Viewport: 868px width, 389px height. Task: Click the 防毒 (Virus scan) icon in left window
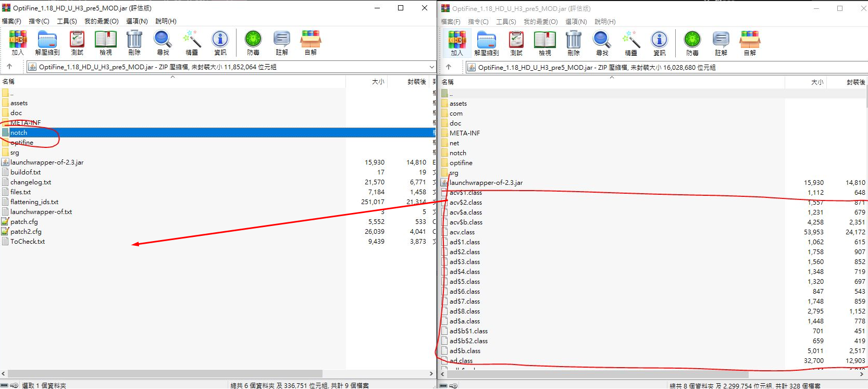tap(253, 43)
